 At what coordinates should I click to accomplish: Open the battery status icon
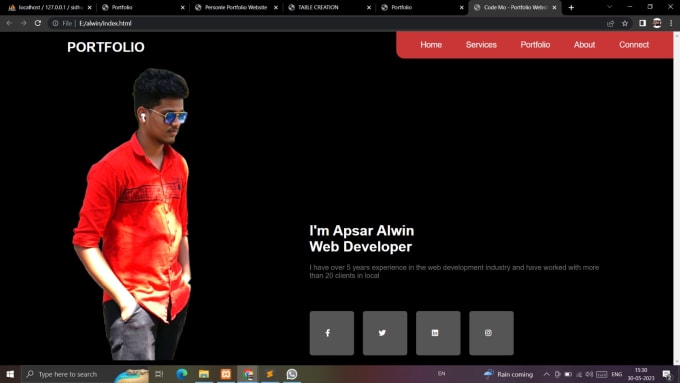click(x=568, y=374)
